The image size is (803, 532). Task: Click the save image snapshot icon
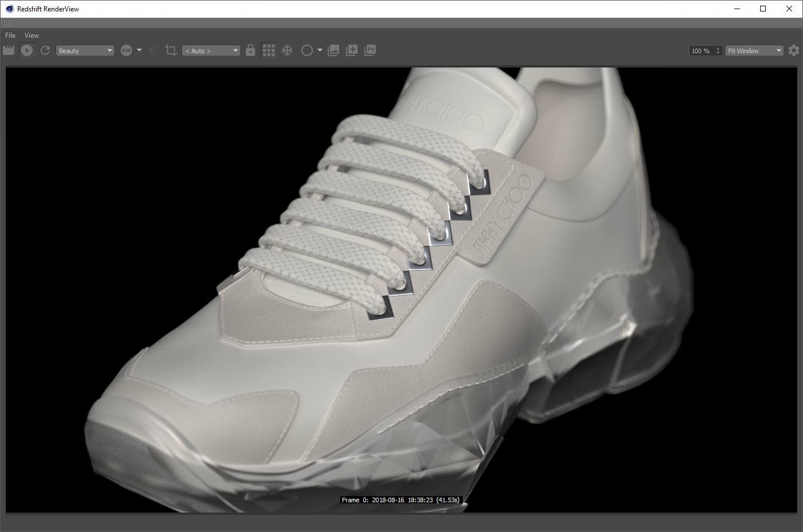333,50
